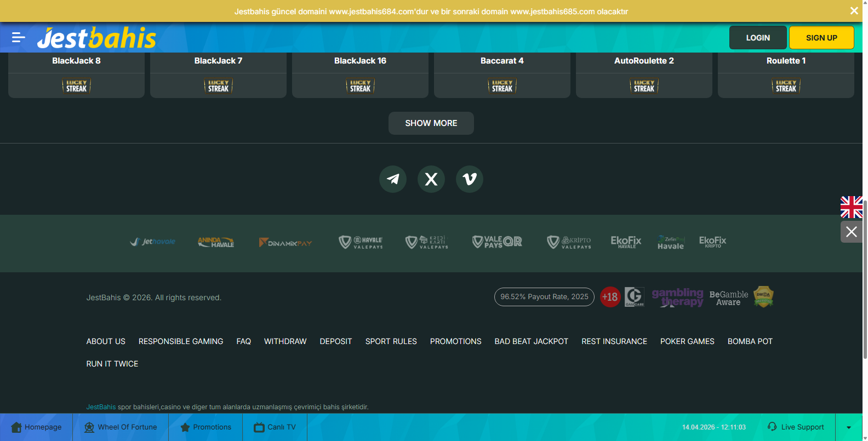Click the Sign Up button

(x=821, y=38)
